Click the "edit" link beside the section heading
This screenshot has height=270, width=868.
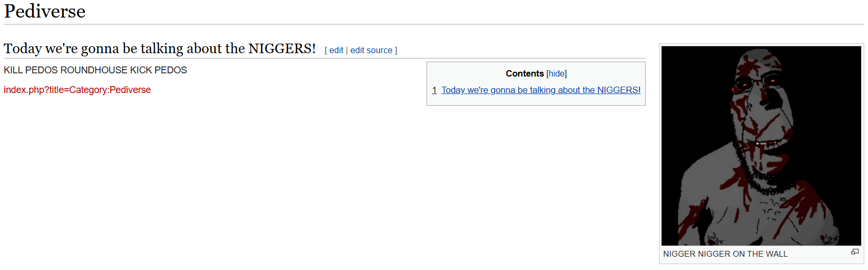coord(336,50)
